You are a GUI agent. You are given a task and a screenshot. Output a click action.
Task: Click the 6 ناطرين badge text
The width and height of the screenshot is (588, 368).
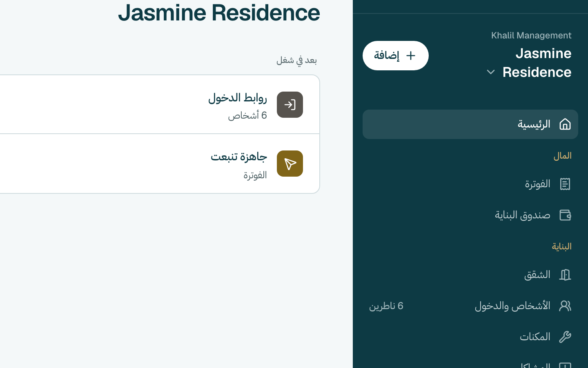click(386, 306)
